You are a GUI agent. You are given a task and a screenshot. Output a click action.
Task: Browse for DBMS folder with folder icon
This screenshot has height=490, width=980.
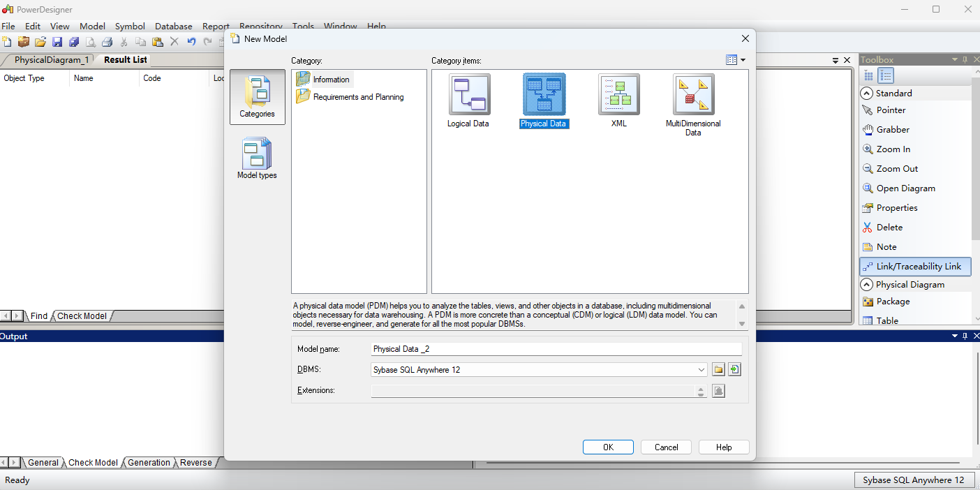pyautogui.click(x=719, y=370)
